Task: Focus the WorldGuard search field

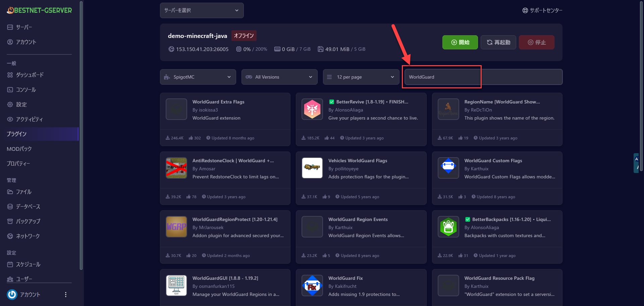Action: 484,77
